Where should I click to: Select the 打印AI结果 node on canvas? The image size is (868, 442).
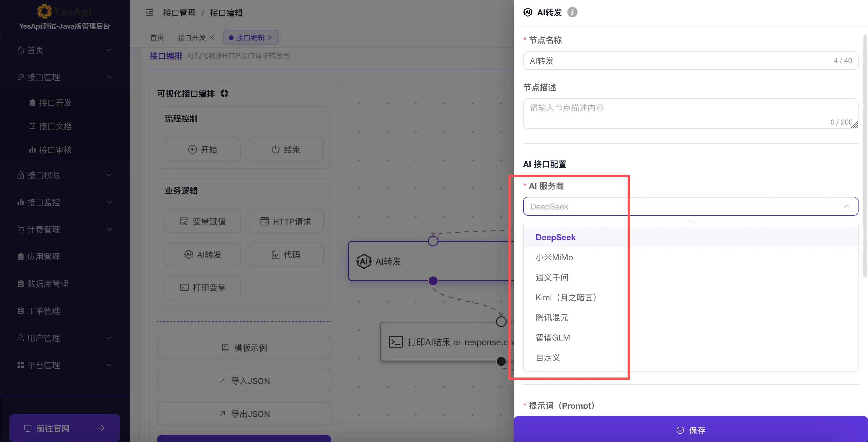coord(447,342)
